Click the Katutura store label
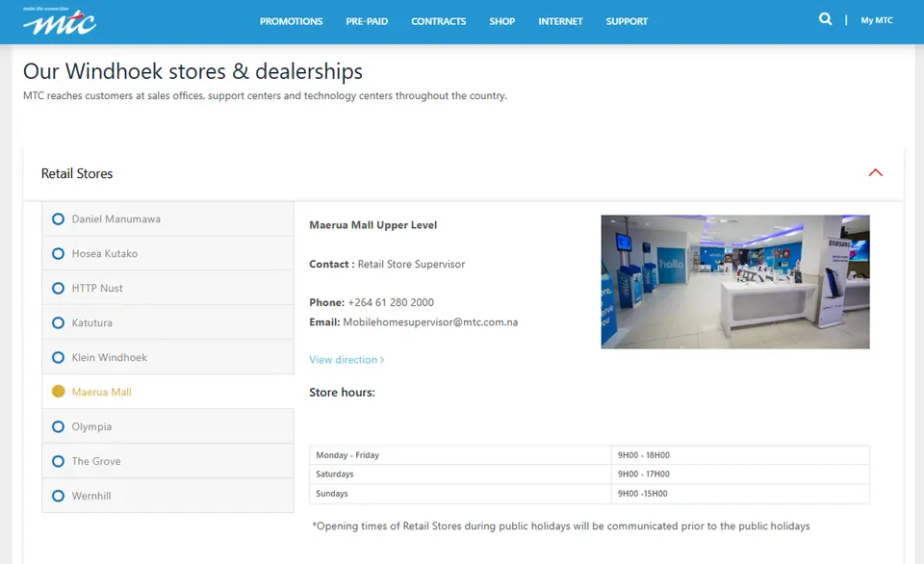The width and height of the screenshot is (924, 564). (x=92, y=323)
